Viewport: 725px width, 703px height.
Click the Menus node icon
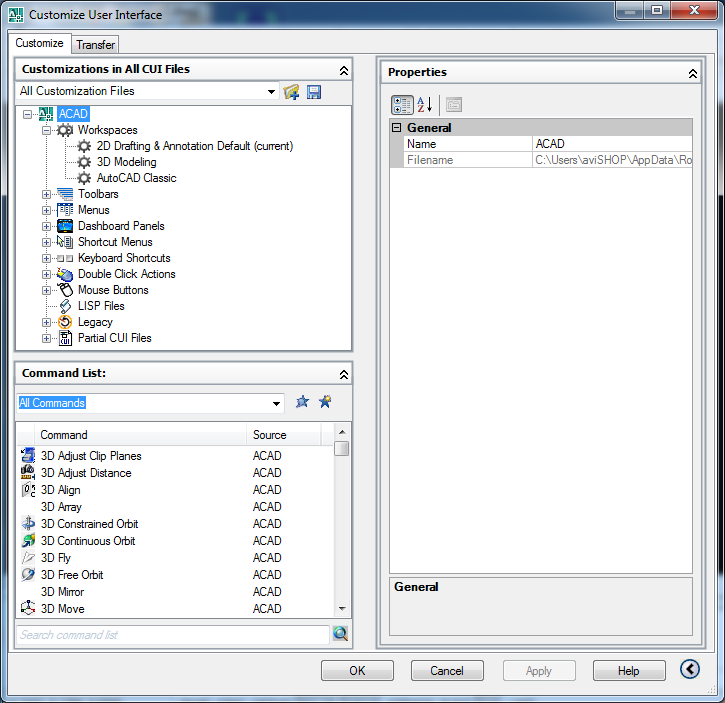[65, 210]
